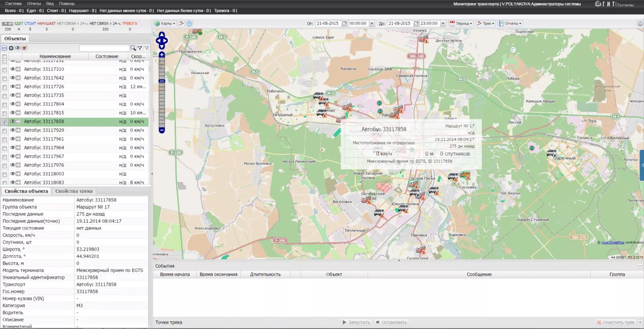
Task: Click the map zoom slider track
Action: pos(162,92)
